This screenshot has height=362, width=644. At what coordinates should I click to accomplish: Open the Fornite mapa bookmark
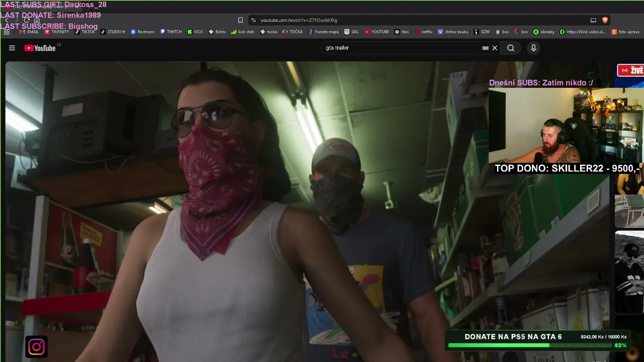coord(323,32)
